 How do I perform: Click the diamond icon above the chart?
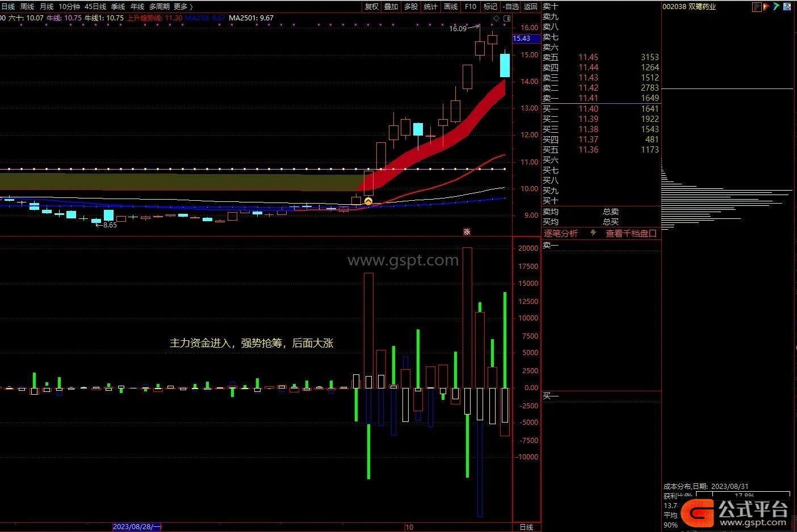[x=496, y=19]
